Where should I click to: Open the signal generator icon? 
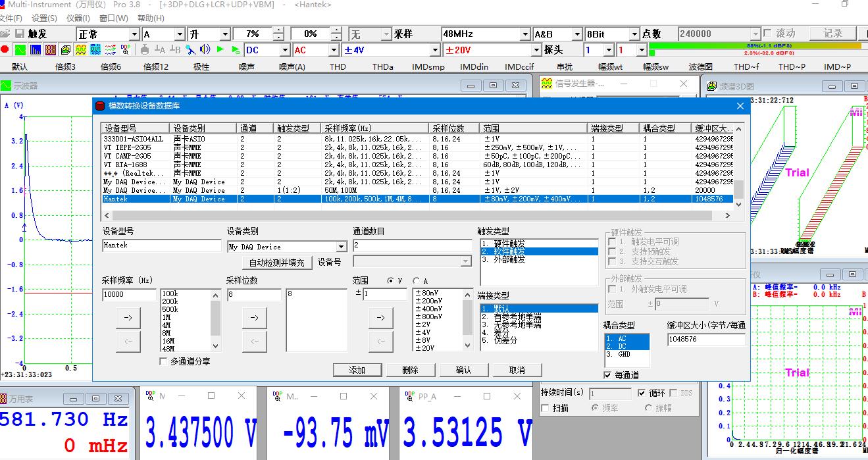(82, 49)
